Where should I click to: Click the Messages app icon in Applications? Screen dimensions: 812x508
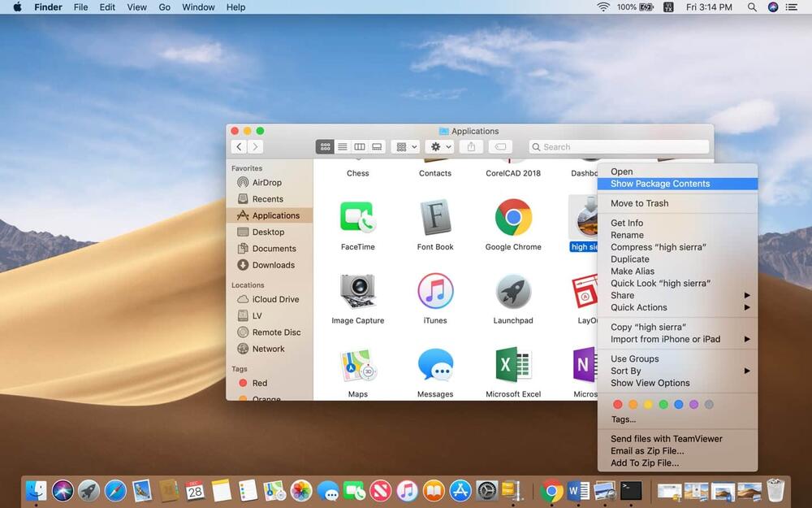(435, 365)
